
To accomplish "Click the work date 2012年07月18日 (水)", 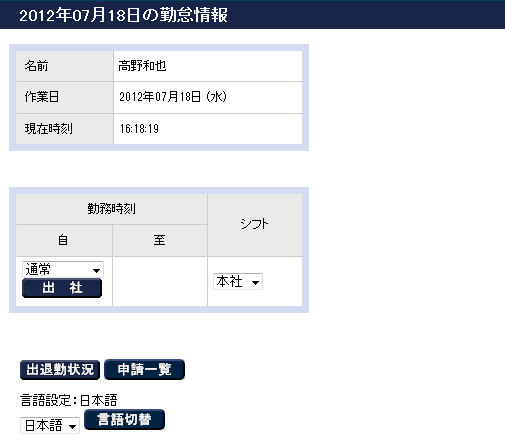I will tap(173, 97).
